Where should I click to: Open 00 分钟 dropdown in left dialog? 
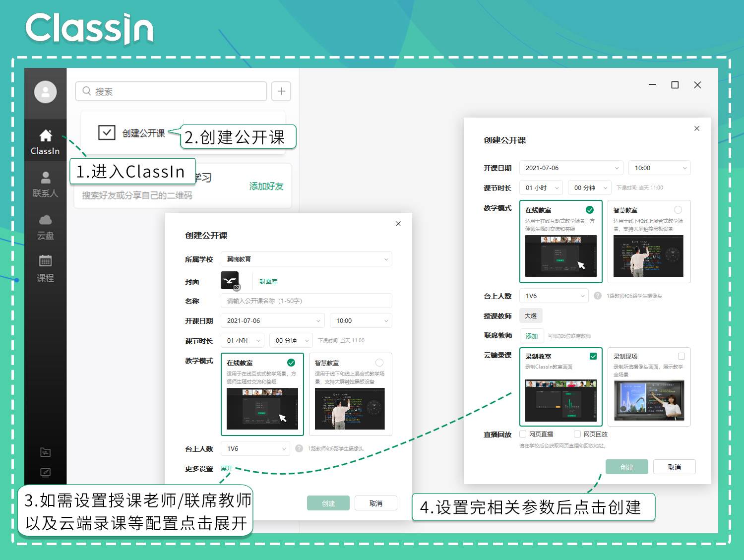(x=292, y=340)
